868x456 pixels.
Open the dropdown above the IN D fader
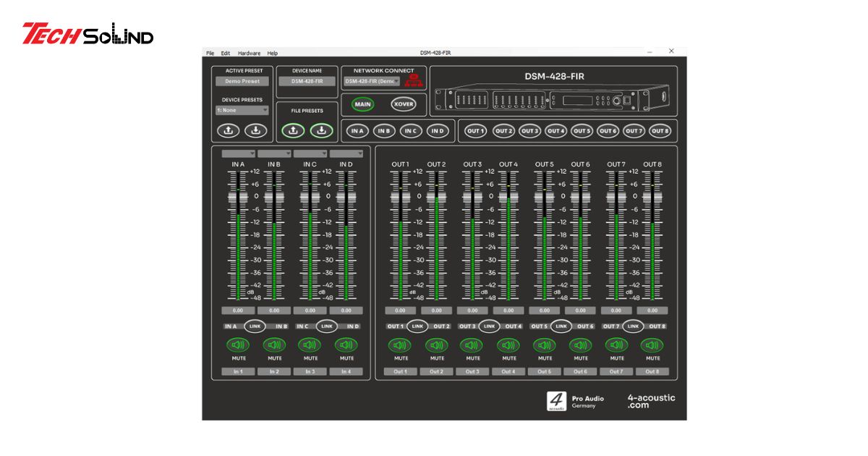[346, 153]
